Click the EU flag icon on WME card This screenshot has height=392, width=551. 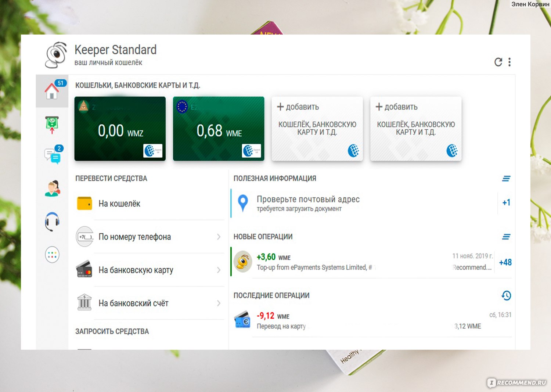coord(182,107)
